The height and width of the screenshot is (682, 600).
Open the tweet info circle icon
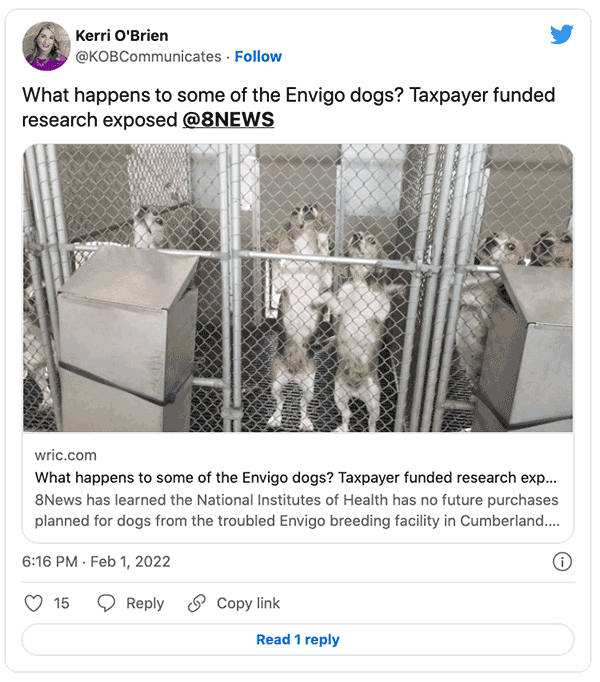point(562,562)
